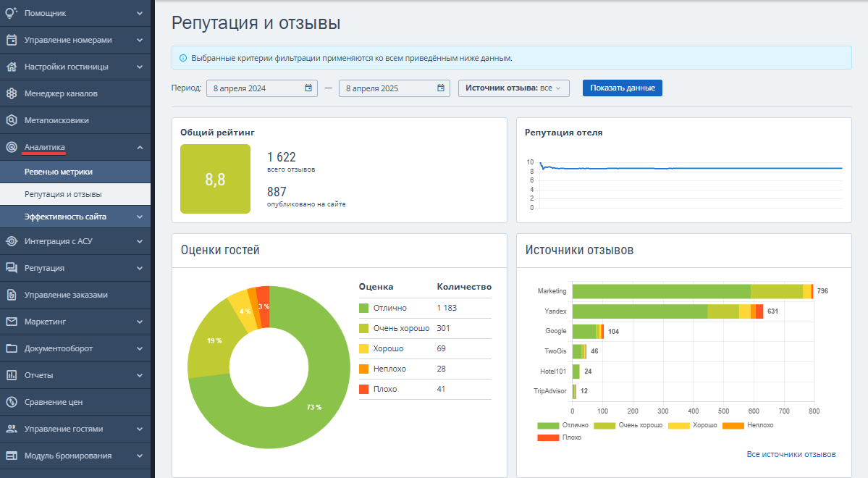868x478 pixels.
Task: Click the Reports chart icon in sidebar
Action: (x=12, y=375)
